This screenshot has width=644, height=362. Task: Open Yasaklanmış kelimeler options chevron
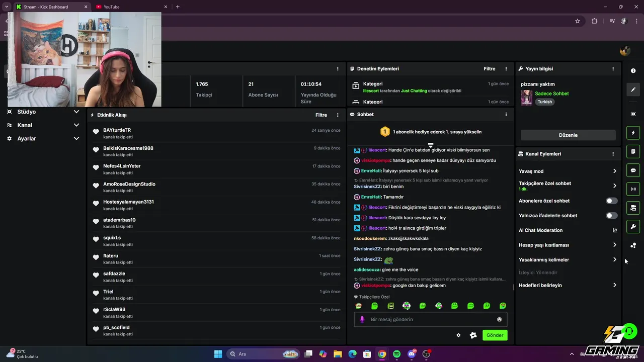pos(614,260)
